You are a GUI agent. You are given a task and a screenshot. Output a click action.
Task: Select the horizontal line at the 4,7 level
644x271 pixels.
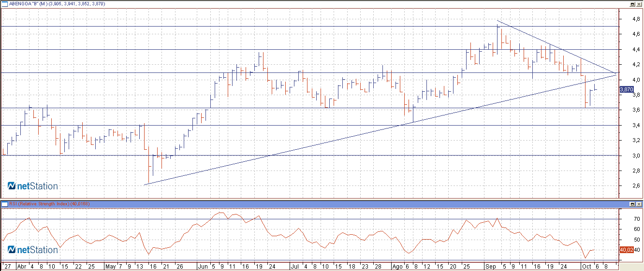point(309,26)
